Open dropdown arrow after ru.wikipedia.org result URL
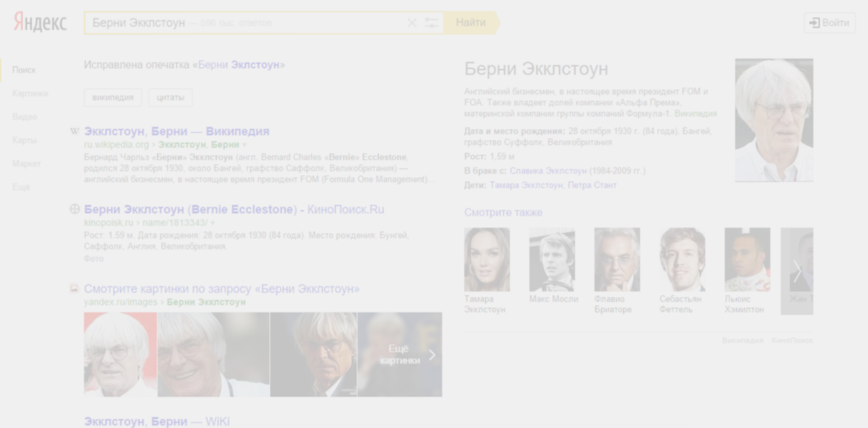This screenshot has height=428, width=868. click(244, 145)
